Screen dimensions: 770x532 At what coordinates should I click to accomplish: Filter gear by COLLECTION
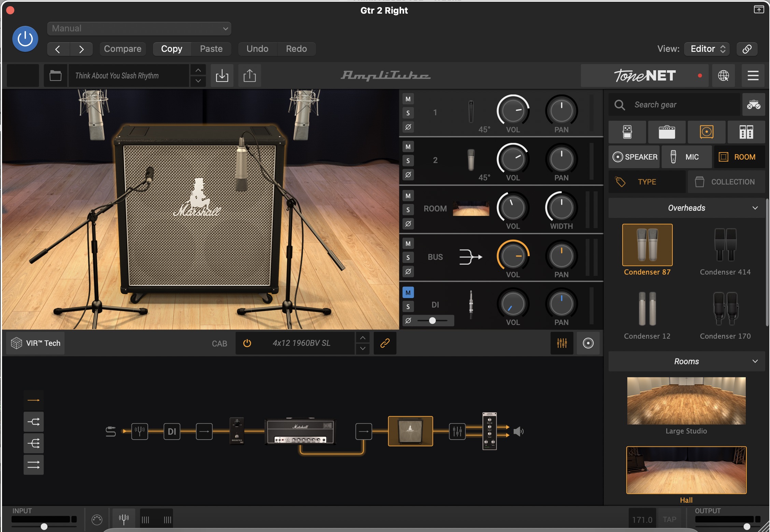pyautogui.click(x=726, y=182)
